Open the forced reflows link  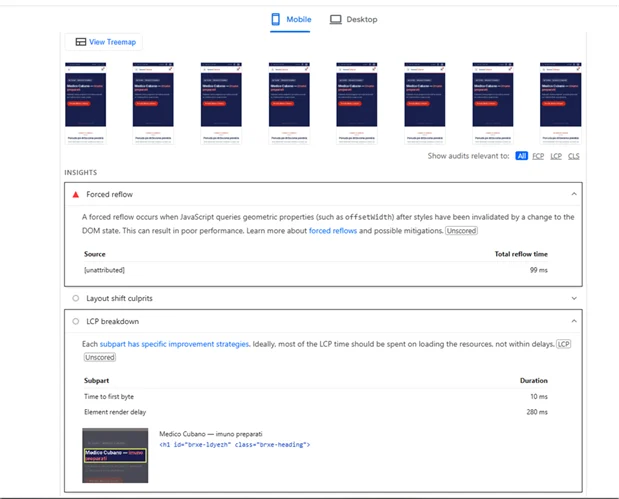(333, 231)
